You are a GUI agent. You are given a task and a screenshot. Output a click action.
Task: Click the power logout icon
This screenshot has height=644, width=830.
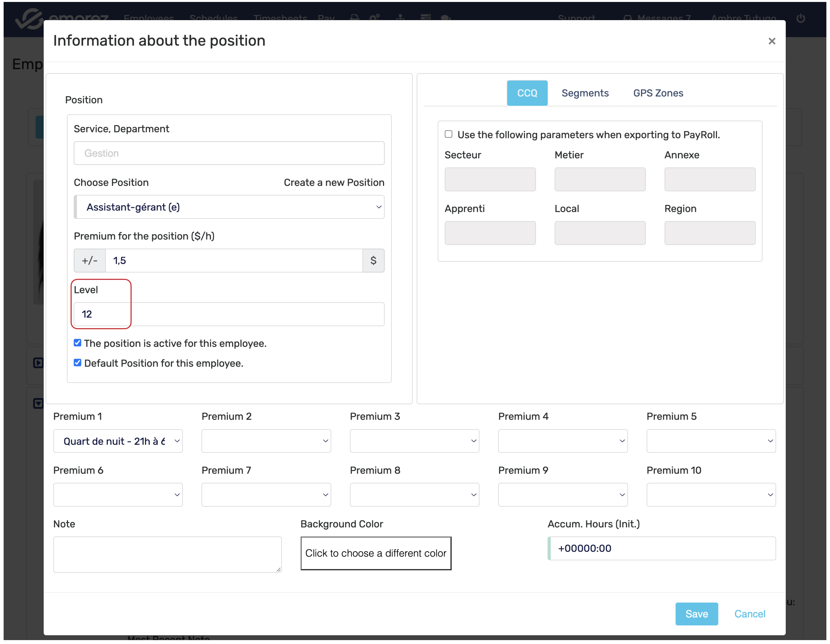(800, 18)
